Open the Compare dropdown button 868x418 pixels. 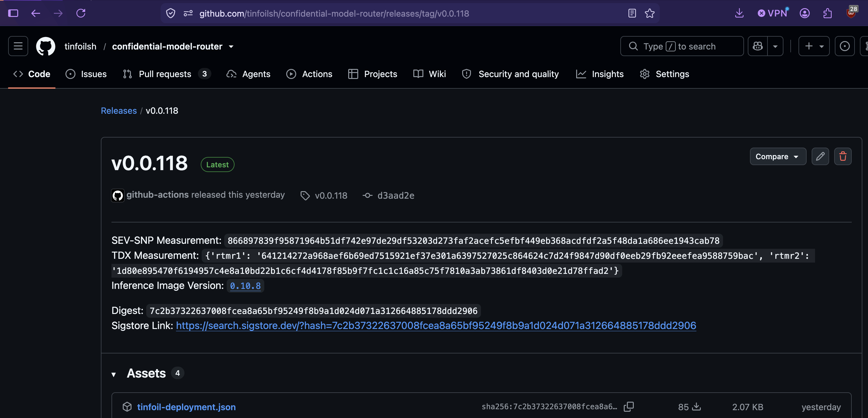778,156
